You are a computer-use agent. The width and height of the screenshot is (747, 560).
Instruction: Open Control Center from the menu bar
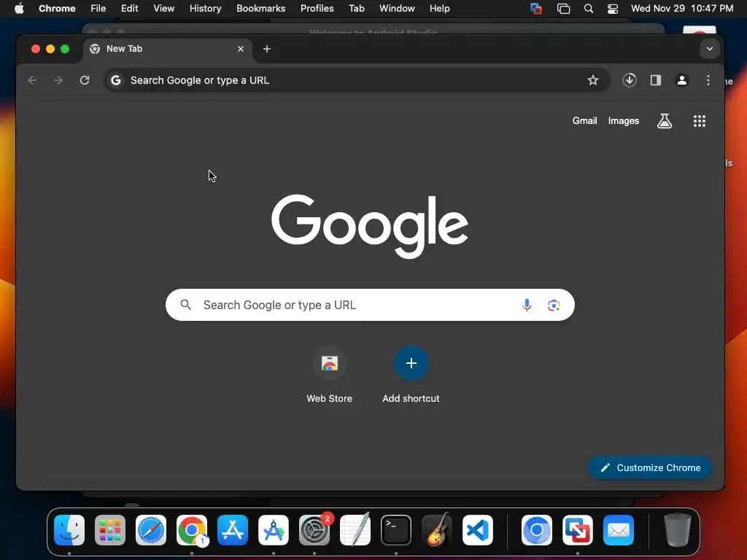point(613,8)
